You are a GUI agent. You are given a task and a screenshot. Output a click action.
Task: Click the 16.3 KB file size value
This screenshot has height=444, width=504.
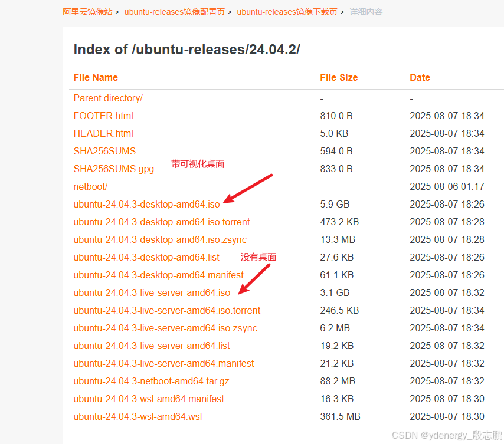337,399
